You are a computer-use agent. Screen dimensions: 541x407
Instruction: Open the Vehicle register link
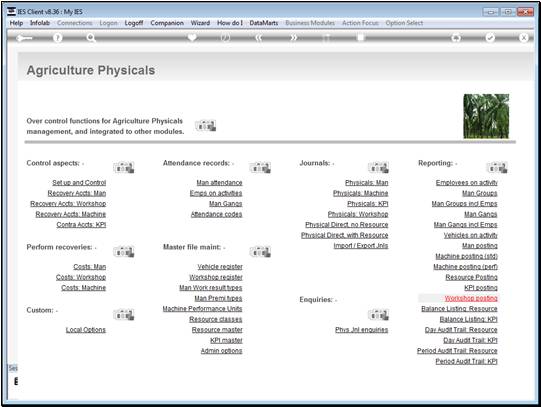point(220,267)
